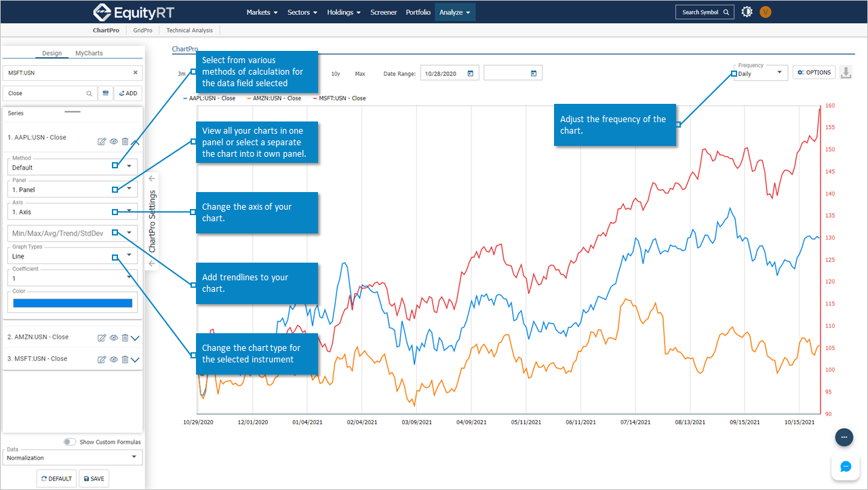Click the AAPL:USN - Close legend entry
This screenshot has height=490, width=868.
(x=210, y=98)
